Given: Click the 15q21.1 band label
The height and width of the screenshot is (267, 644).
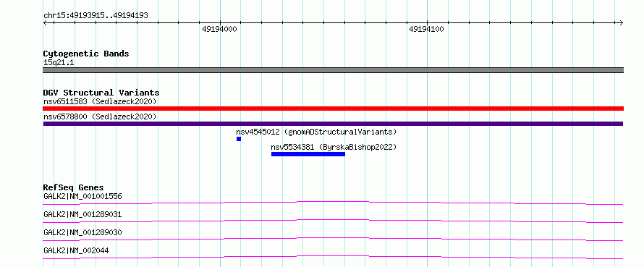Looking at the screenshot, I should [x=59, y=63].
